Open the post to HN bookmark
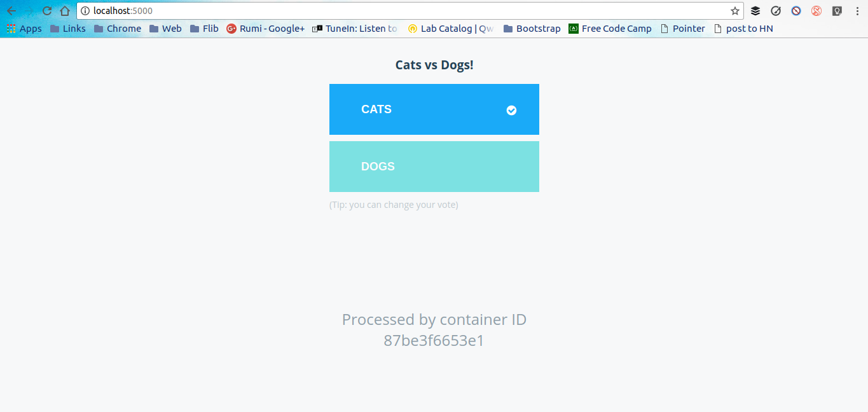 (743, 29)
